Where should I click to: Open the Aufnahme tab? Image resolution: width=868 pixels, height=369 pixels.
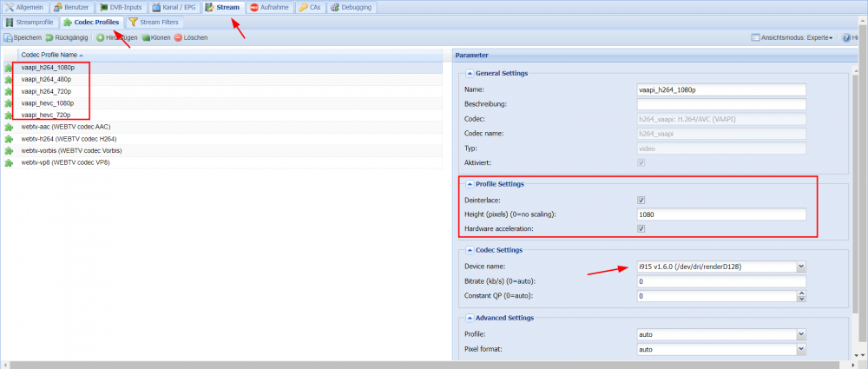270,7
